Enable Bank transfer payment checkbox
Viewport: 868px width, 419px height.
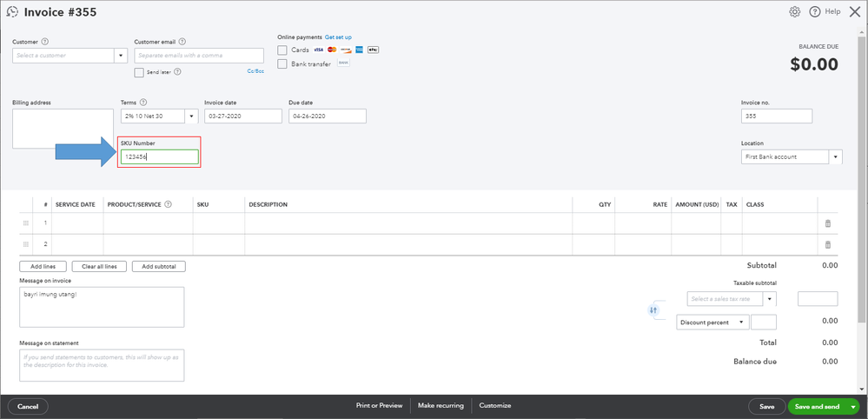(282, 64)
